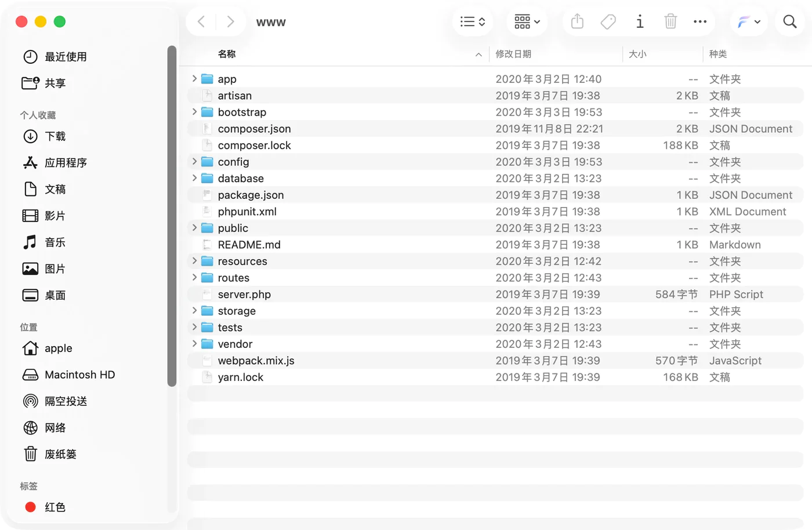
Task: Open the group-by grid dropdown
Action: click(x=527, y=22)
